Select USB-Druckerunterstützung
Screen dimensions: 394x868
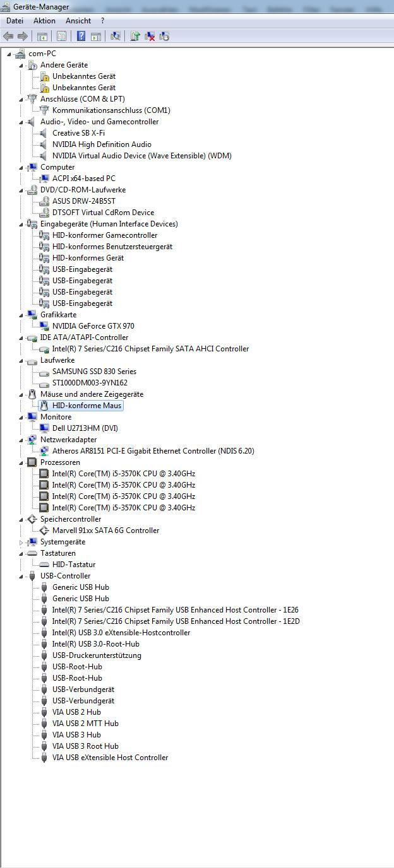(x=97, y=655)
